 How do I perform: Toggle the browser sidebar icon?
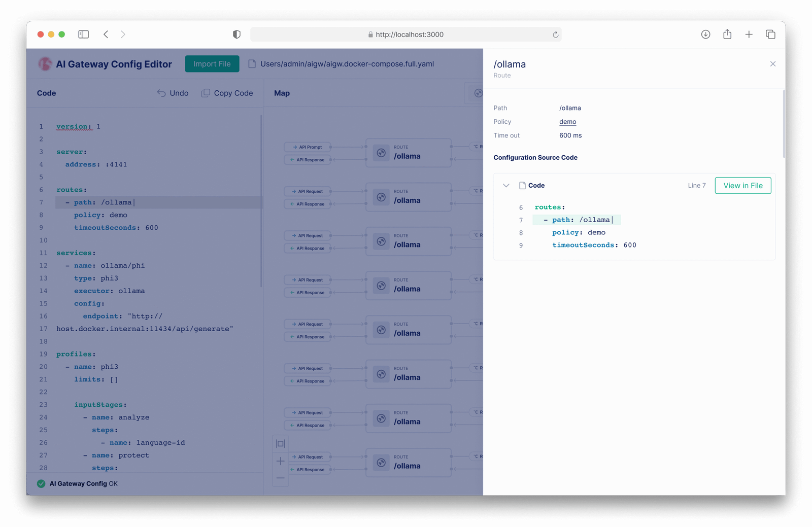tap(84, 34)
